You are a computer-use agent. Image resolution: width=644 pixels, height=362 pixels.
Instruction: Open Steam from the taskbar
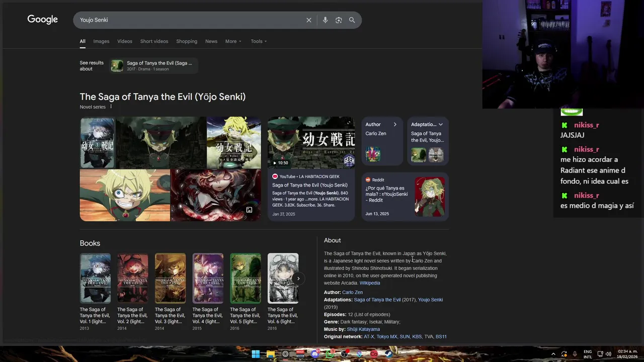pos(388,354)
